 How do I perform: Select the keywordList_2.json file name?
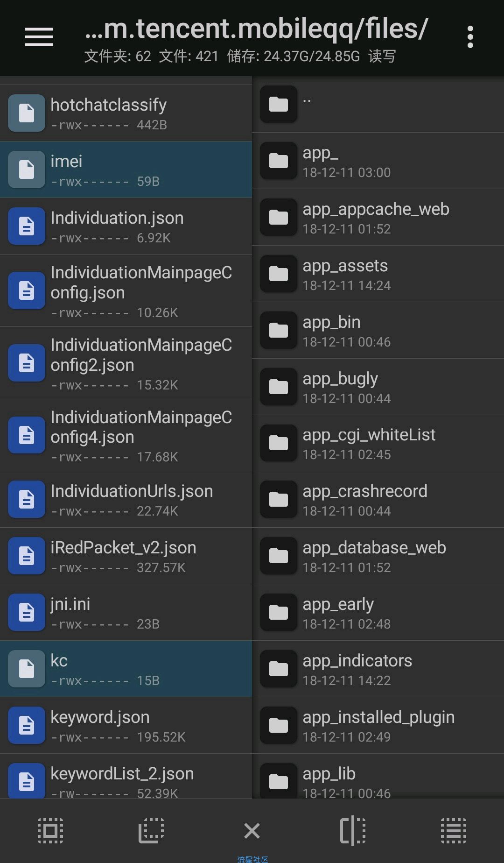(x=122, y=774)
